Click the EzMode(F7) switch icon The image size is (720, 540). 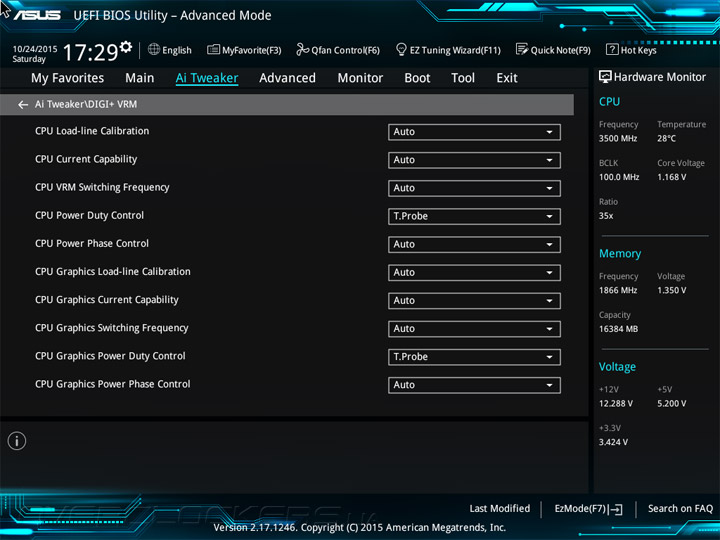pos(617,509)
